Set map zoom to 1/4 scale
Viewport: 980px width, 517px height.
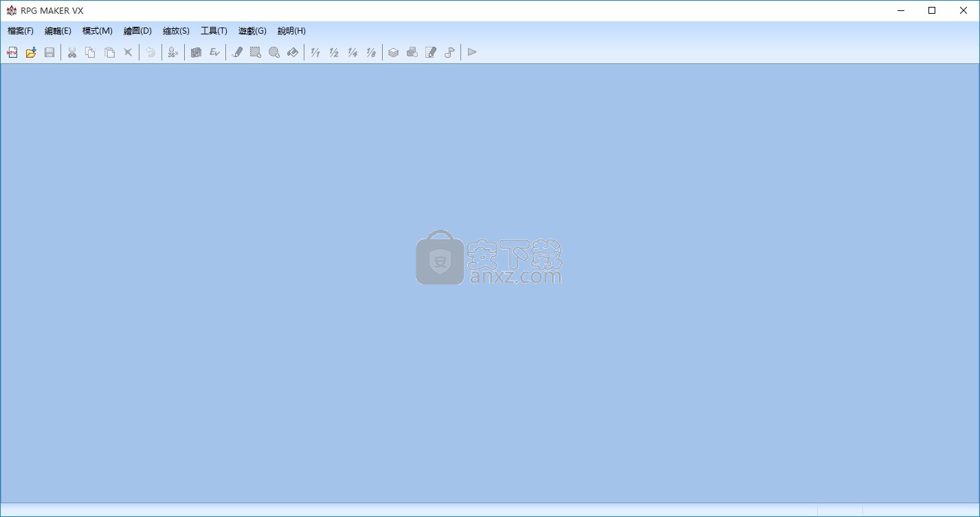(x=353, y=52)
